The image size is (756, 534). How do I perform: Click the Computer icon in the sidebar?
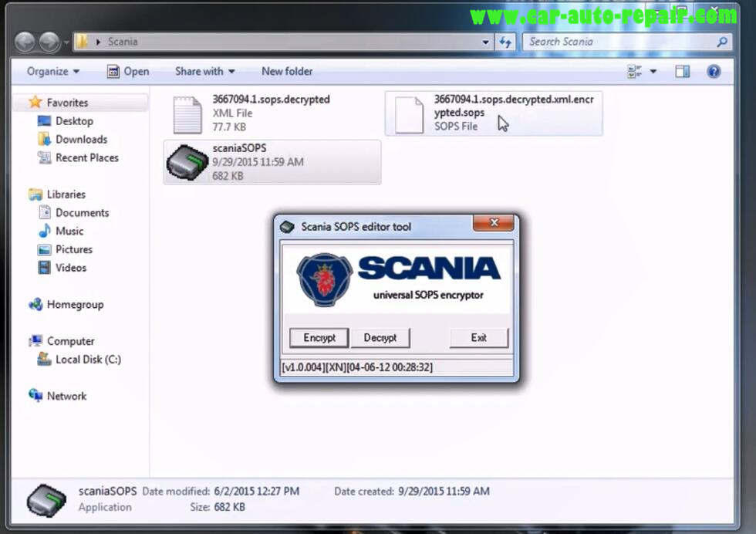(35, 341)
